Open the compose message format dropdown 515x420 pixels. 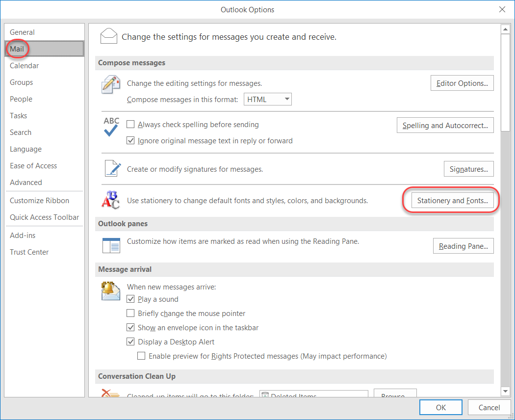pyautogui.click(x=287, y=99)
